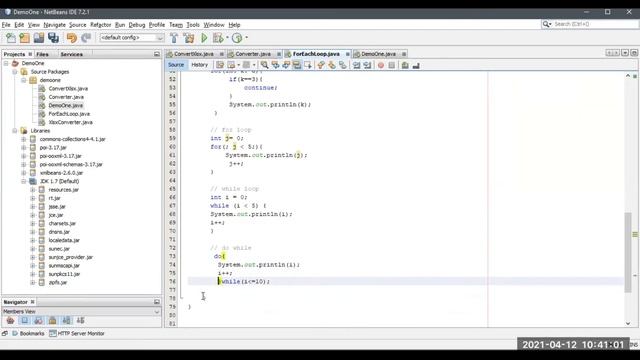Collapse the JDK 1.7 (Default) node

[24, 181]
